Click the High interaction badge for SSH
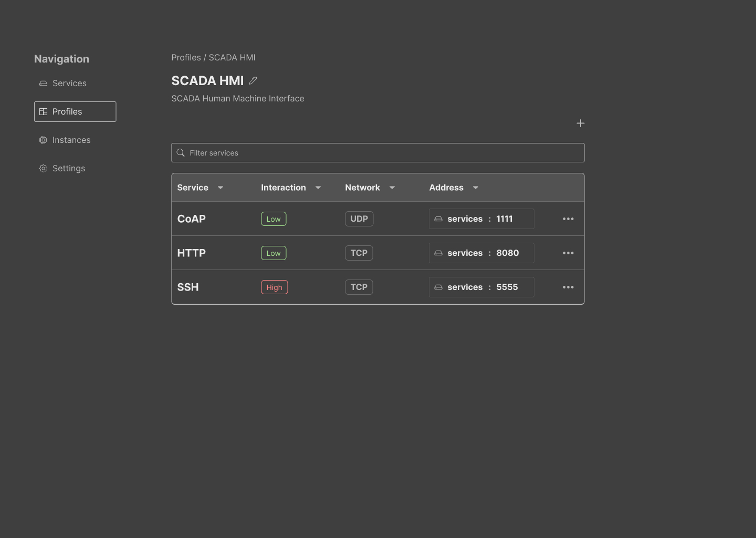Viewport: 756px width, 538px height. (275, 287)
